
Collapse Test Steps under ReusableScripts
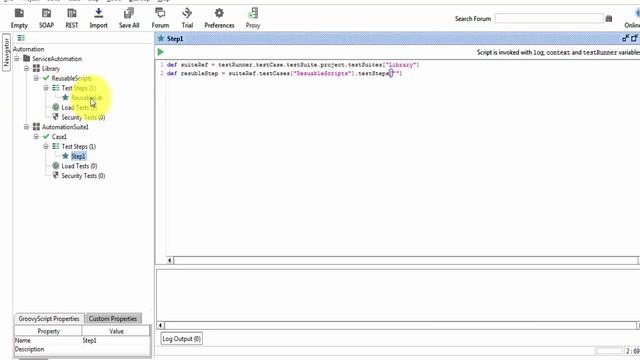[46, 88]
